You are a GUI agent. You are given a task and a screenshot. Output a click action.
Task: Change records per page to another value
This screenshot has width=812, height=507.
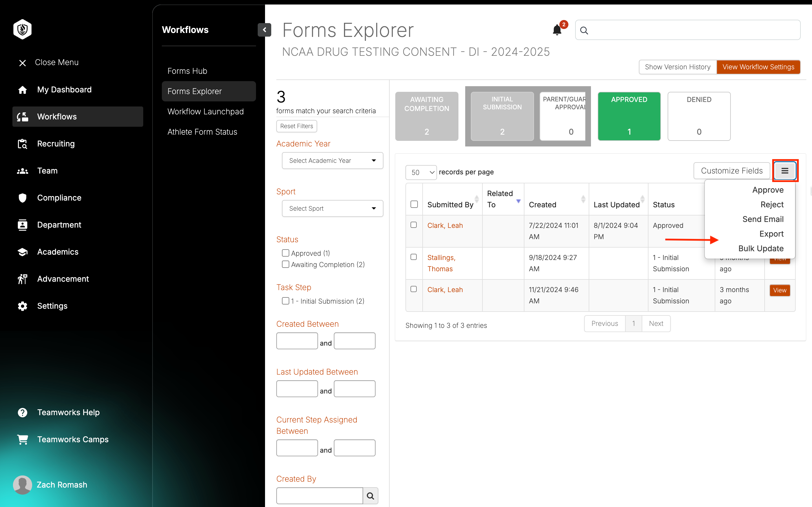point(421,172)
